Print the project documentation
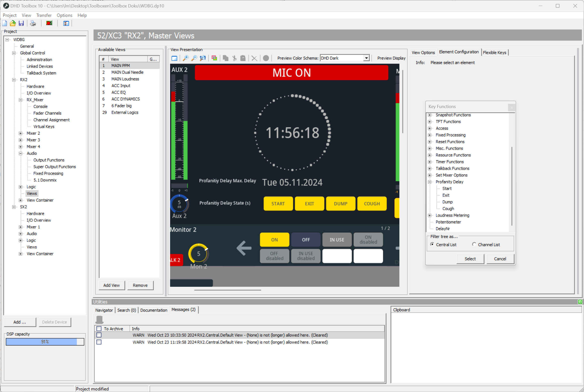Viewport: 584px width, 392px height. pos(33,23)
